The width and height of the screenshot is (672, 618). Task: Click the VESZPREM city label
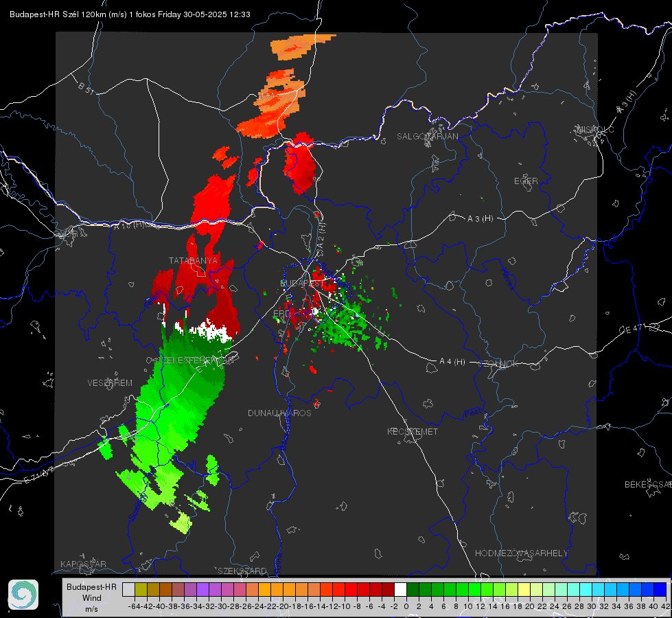tap(110, 383)
